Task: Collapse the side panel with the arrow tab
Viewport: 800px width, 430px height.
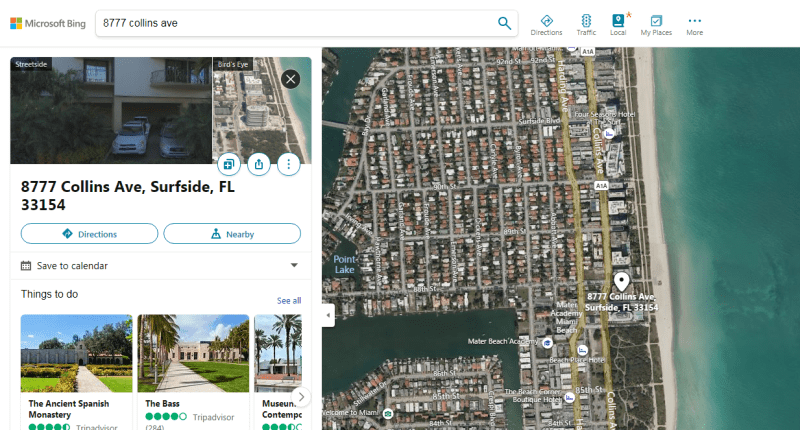Action: (328, 315)
